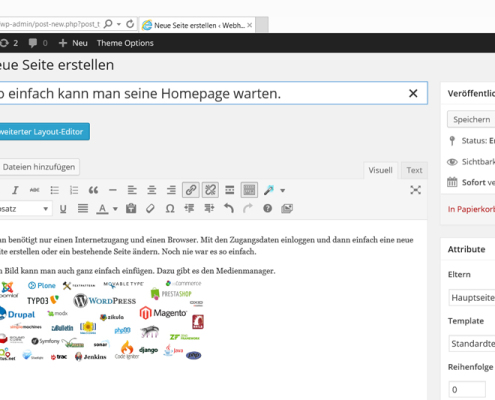Click the Reihenfolge order number field
Screen dimensions: 495x400
pyautogui.click(x=467, y=390)
